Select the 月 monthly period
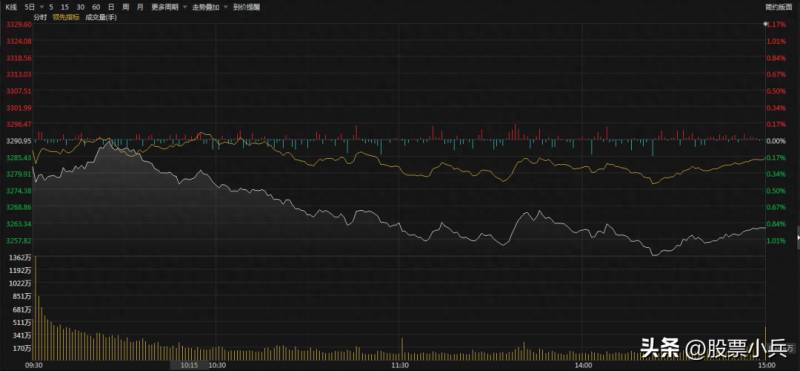Image resolution: width=800 pixels, height=371 pixels. 140,8
